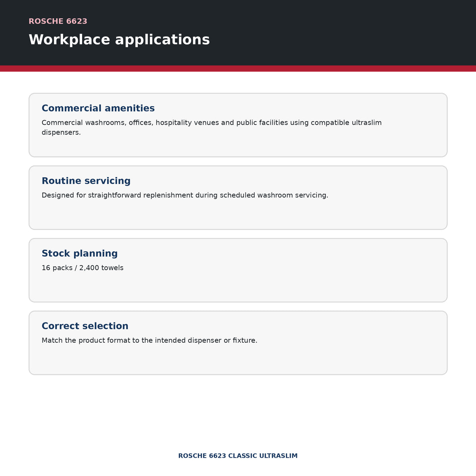The width and height of the screenshot is (476, 476).
Task: Open the Routine servicing card
Action: point(238,198)
